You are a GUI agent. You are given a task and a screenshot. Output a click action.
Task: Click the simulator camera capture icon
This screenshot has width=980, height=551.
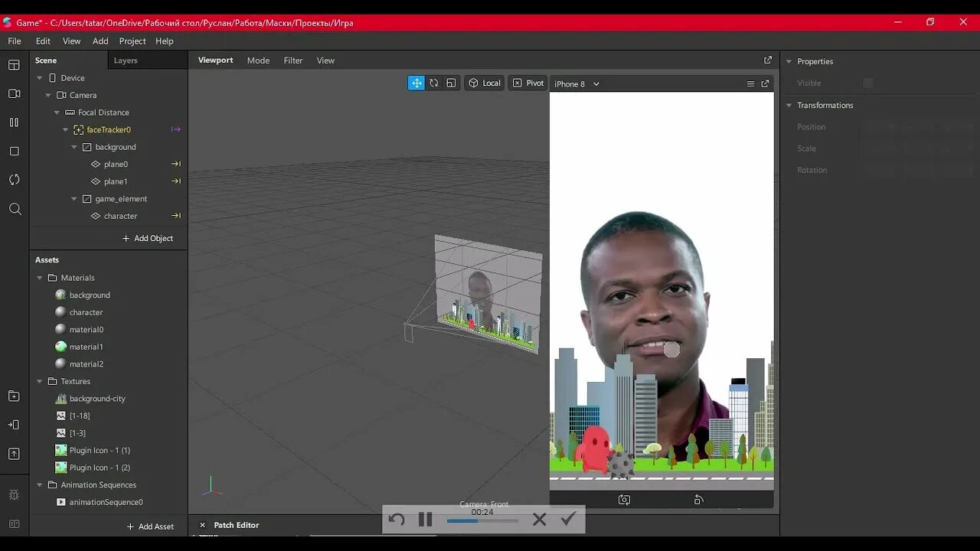coord(624,500)
